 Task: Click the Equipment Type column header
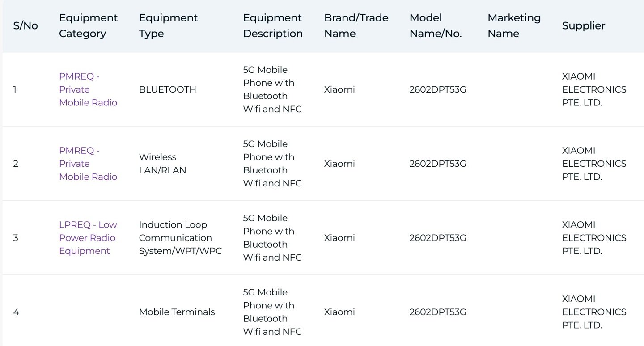168,25
